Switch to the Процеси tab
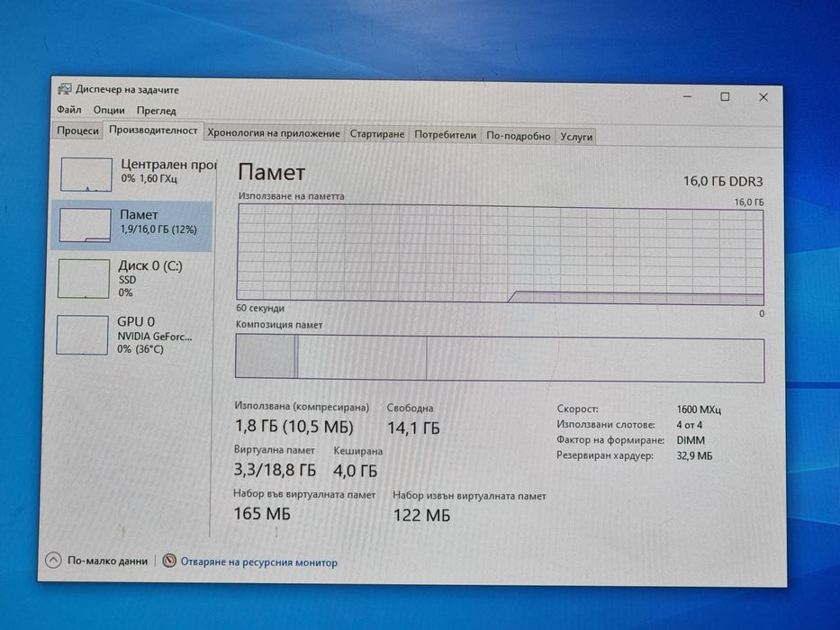The image size is (840, 630). pyautogui.click(x=77, y=130)
